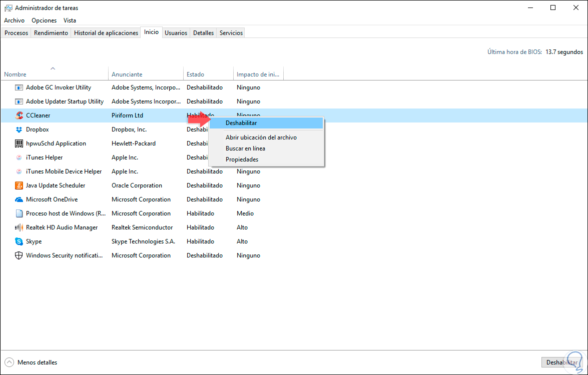Screen dimensions: 588x375
Task: Select Buscar en línea menu entry
Action: point(266,148)
